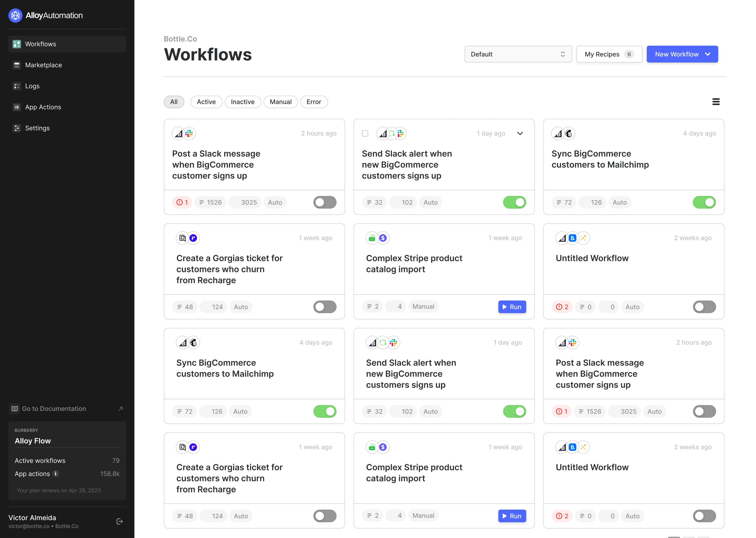Filter workflows by All
Viewport: 756px width, 538px height.
(174, 102)
